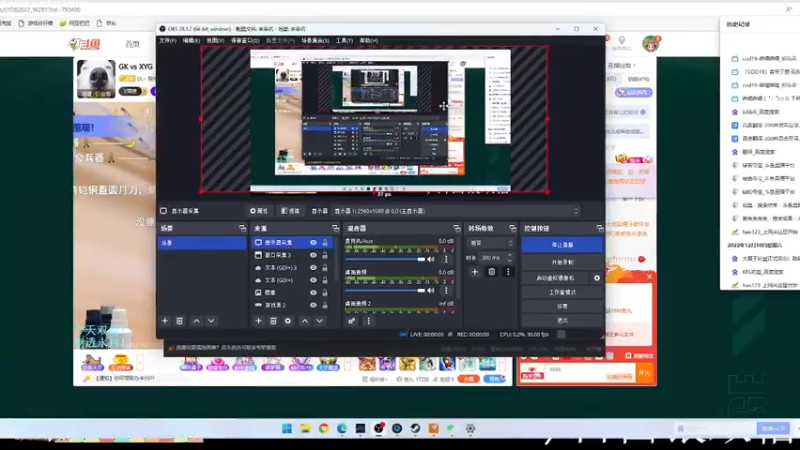800x450 pixels.
Task: Open 属性 properties for selected source
Action: pos(259,211)
